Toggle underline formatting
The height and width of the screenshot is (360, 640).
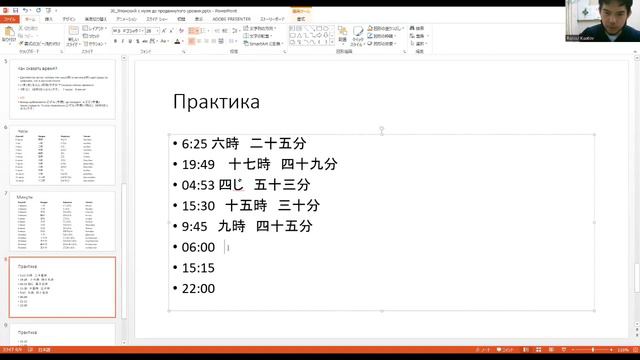click(x=130, y=41)
